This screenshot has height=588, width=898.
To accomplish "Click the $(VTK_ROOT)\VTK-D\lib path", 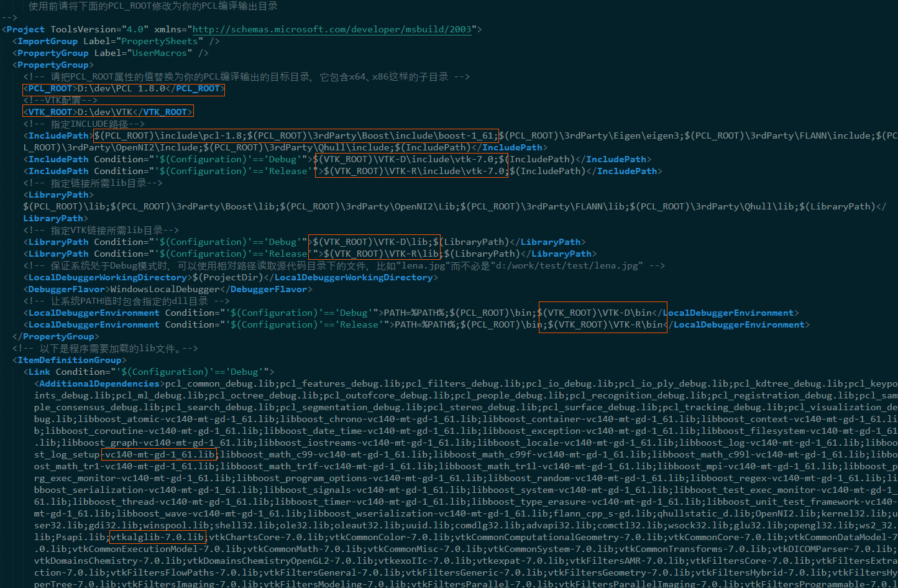I will tap(370, 242).
